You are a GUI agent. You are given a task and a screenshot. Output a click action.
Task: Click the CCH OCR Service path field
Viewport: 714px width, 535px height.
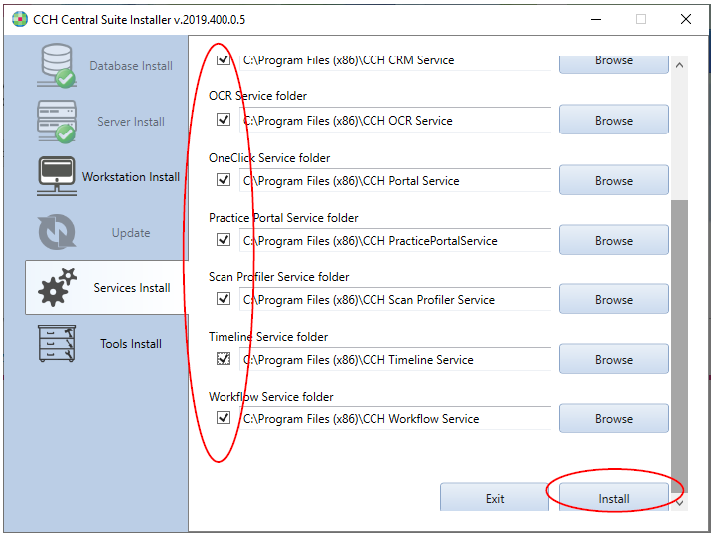395,120
